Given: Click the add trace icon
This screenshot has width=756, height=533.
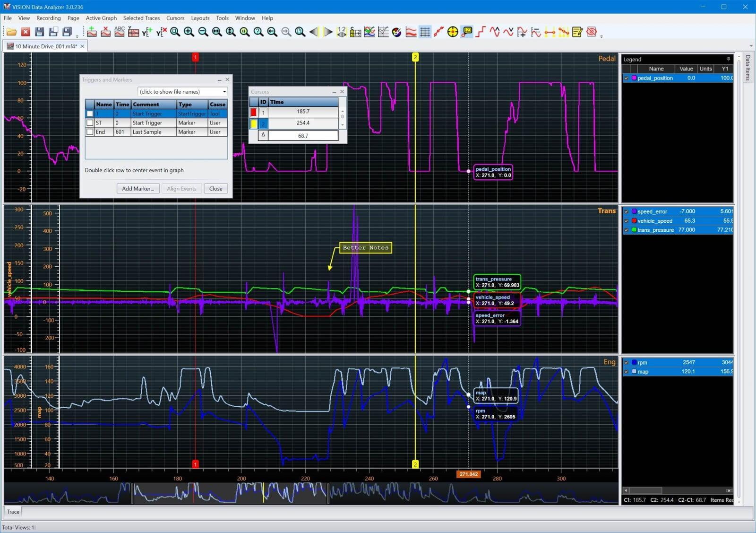Looking at the screenshot, I should click(92, 32).
